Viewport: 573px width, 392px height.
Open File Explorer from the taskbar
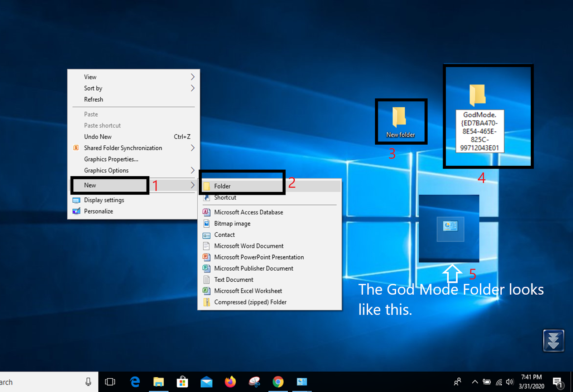tap(159, 382)
